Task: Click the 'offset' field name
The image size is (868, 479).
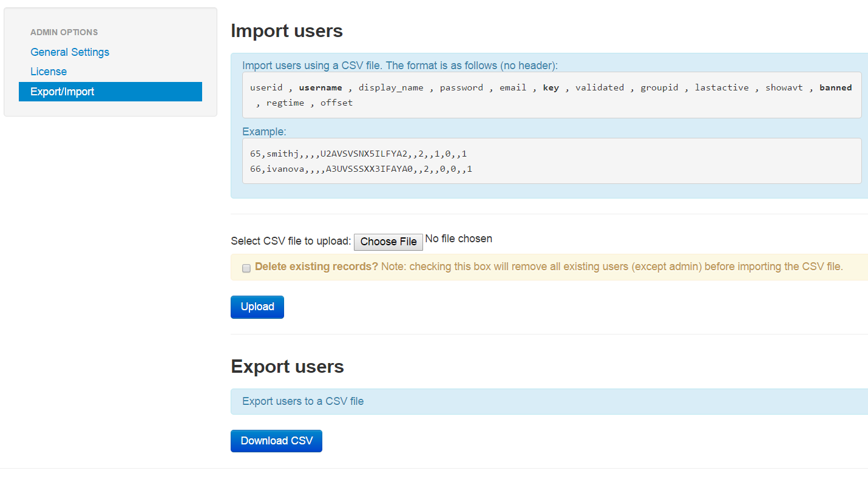Action: [x=337, y=103]
